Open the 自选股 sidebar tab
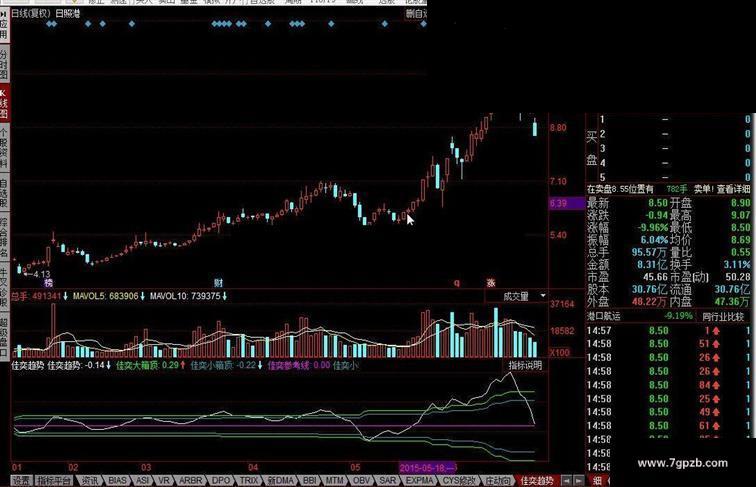Image resolution: width=756 pixels, height=487 pixels. coord(4,193)
